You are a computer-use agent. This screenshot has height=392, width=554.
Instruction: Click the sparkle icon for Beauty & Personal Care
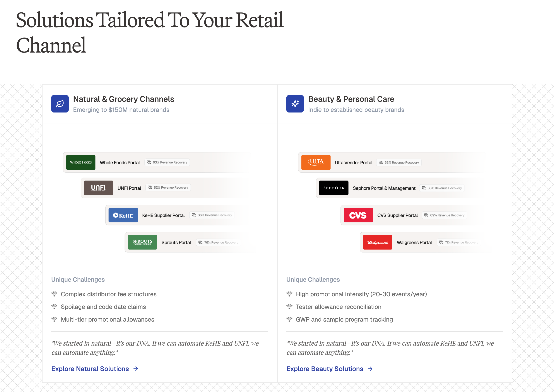[x=295, y=104]
